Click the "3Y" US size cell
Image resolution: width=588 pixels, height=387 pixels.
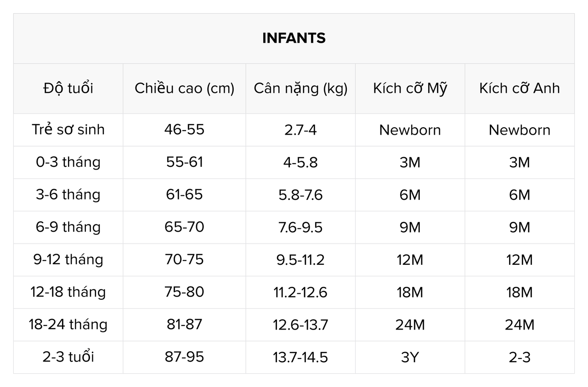click(x=410, y=357)
